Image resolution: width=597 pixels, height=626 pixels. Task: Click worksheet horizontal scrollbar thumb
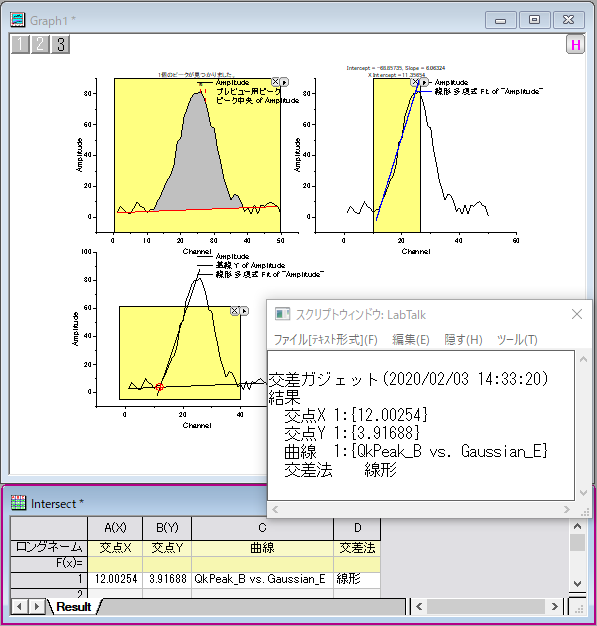[486, 607]
